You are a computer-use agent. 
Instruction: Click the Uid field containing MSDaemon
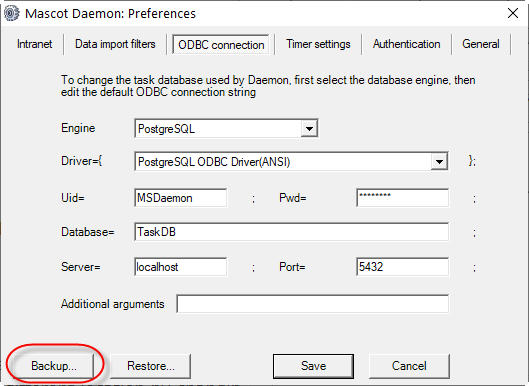tap(180, 198)
